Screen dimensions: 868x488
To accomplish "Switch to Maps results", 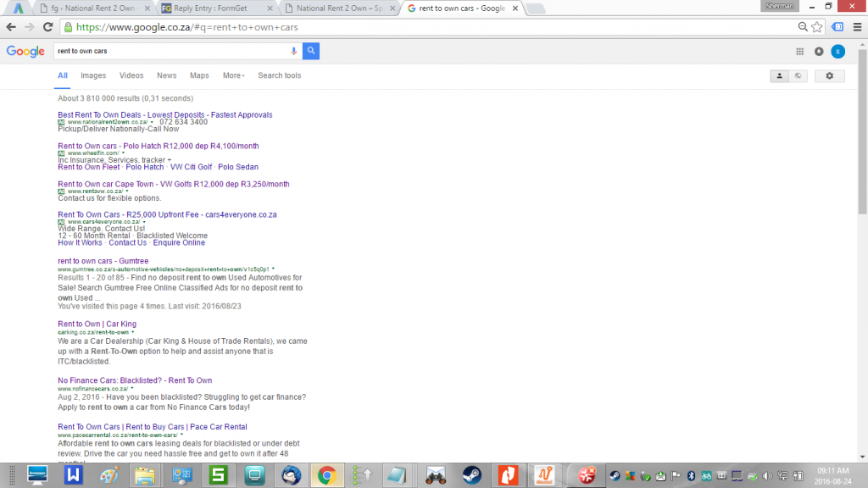I will point(199,75).
